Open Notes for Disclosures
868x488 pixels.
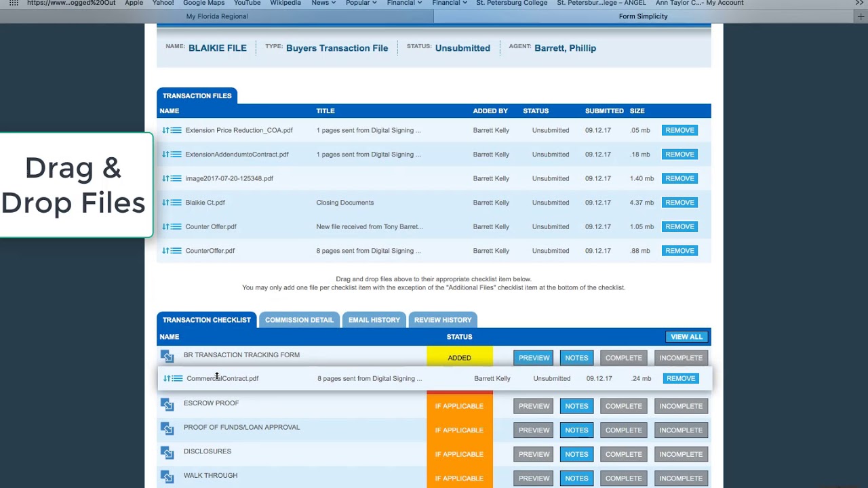tap(576, 454)
